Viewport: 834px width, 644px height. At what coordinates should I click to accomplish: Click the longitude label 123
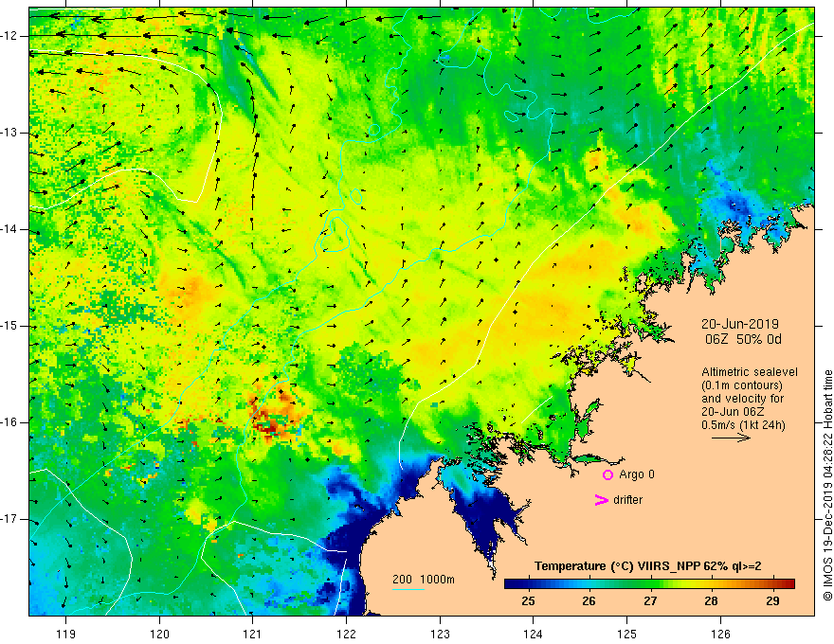pos(440,634)
